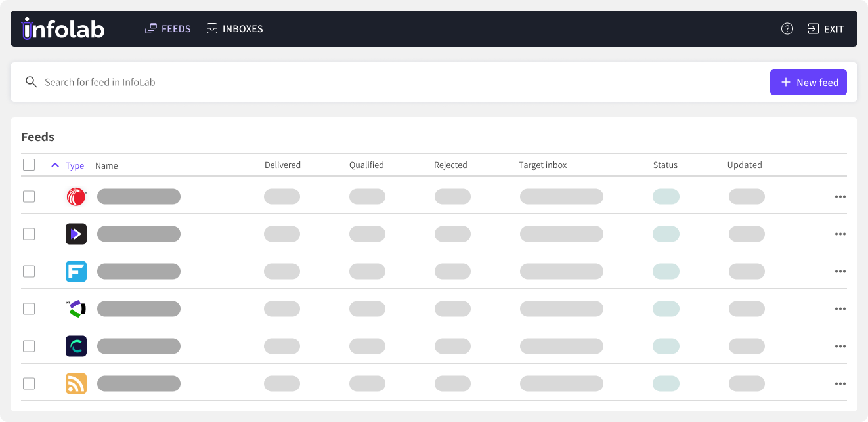The image size is (868, 422).
Task: Toggle the select-all checkbox in header
Action: [29, 165]
